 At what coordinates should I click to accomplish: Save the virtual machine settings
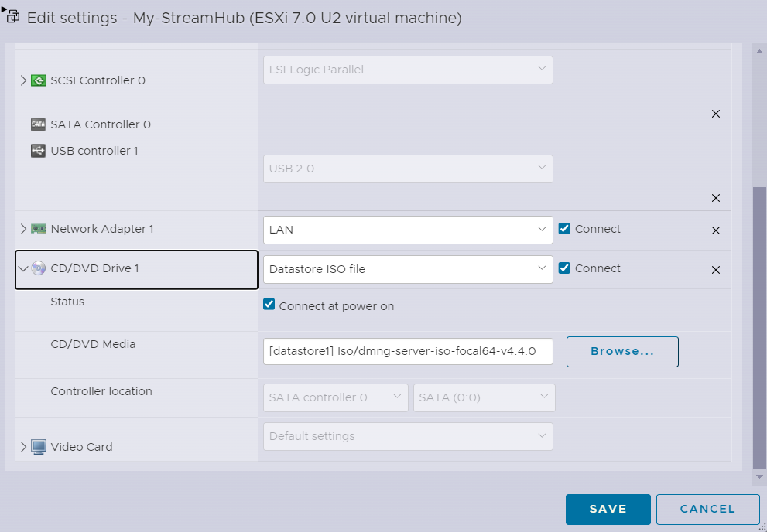coord(608,509)
